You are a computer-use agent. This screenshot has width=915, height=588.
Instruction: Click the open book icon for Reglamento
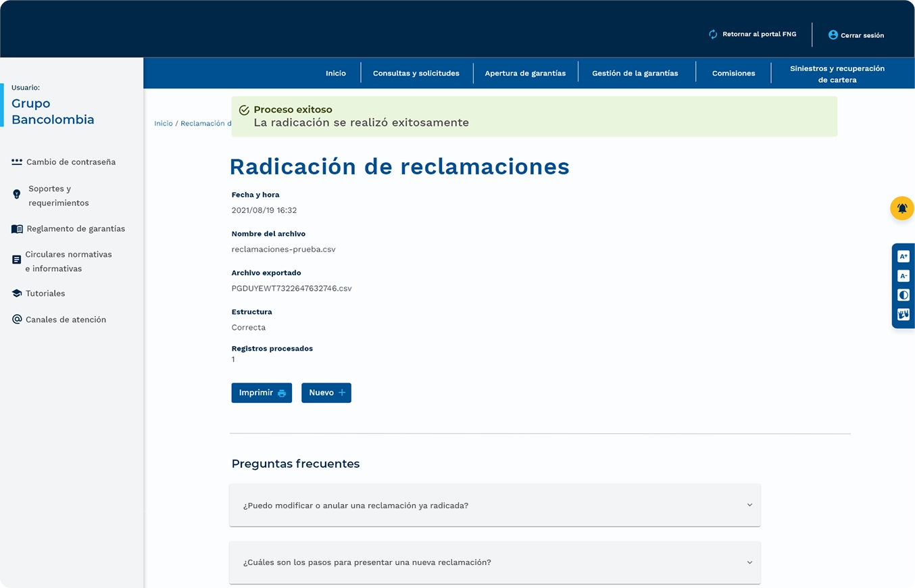(x=17, y=229)
